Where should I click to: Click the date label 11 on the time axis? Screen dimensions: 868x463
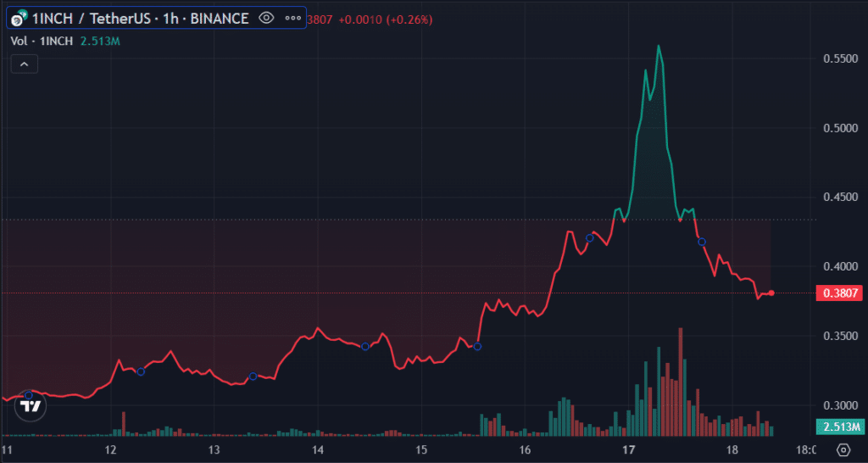(7, 449)
